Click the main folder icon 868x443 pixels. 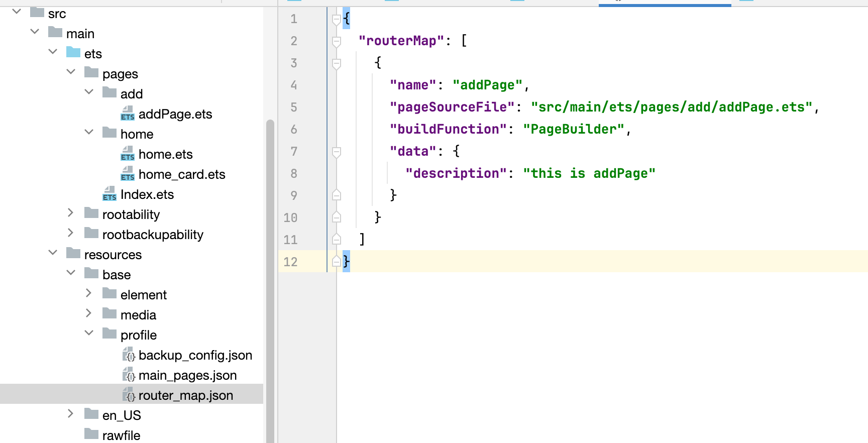point(55,32)
